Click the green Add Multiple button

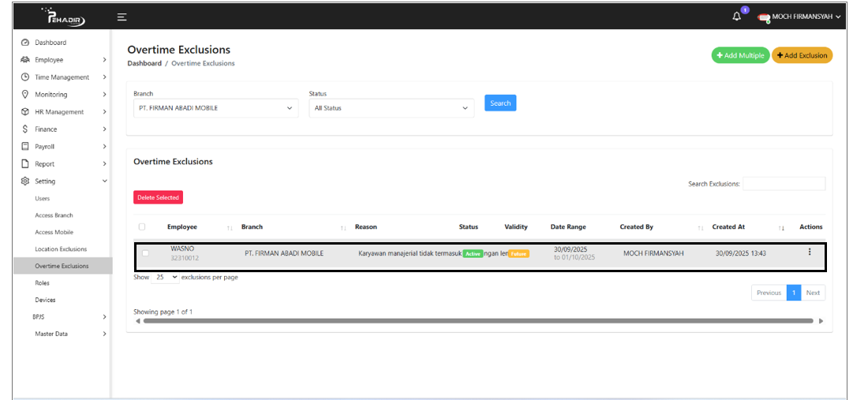pyautogui.click(x=739, y=55)
